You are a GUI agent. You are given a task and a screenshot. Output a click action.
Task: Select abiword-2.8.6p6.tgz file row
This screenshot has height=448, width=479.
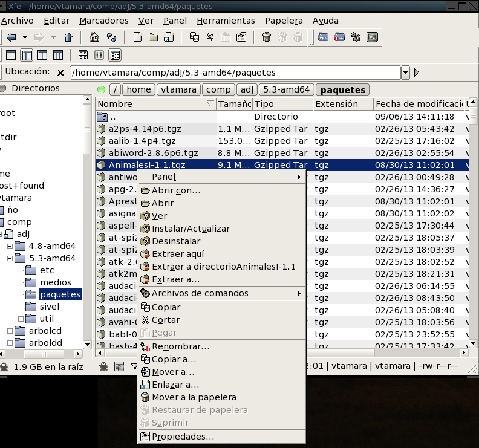282,153
